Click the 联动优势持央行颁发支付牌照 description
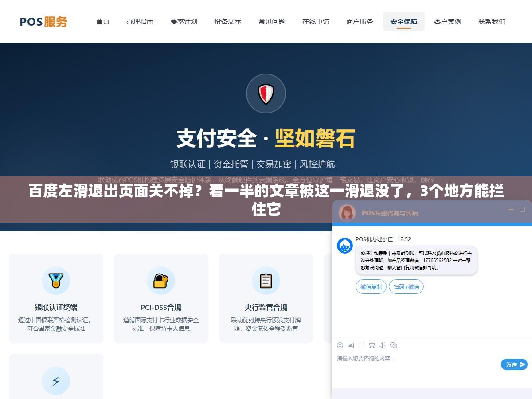The image size is (532, 399). click(x=266, y=324)
